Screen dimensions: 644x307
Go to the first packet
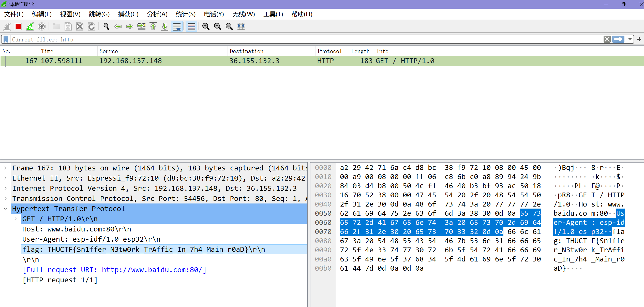(153, 26)
